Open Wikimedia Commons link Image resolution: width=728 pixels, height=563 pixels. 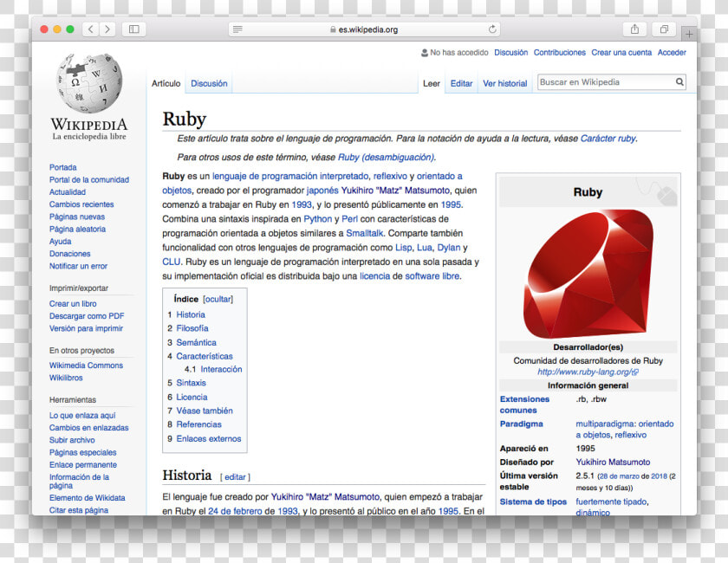86,366
